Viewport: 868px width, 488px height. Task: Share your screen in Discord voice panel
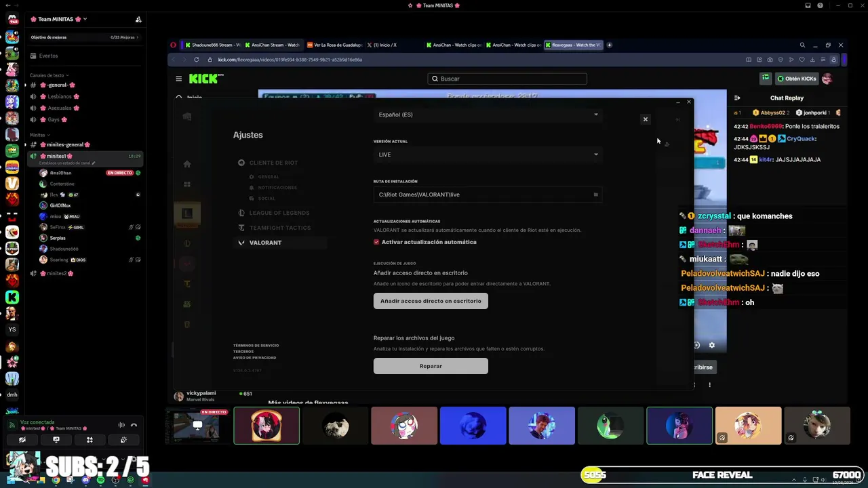pos(56,439)
